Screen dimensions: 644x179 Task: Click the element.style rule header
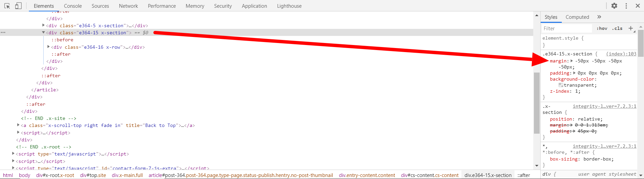click(563, 38)
